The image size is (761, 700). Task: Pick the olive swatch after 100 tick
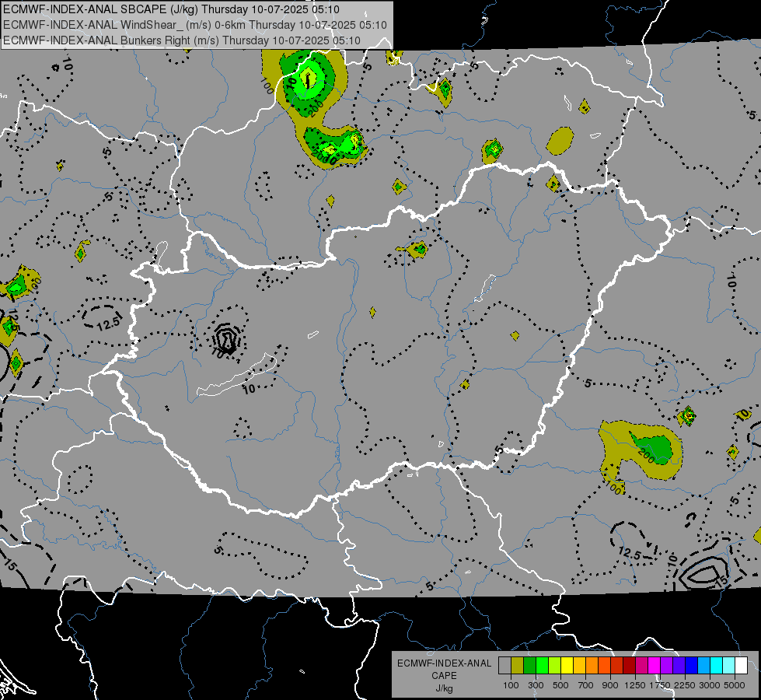[518, 666]
